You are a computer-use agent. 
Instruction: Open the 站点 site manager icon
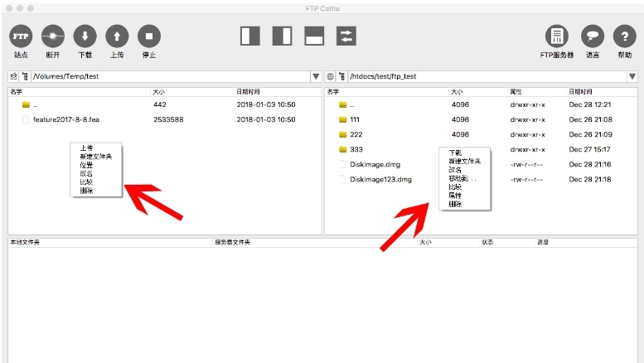[21, 36]
